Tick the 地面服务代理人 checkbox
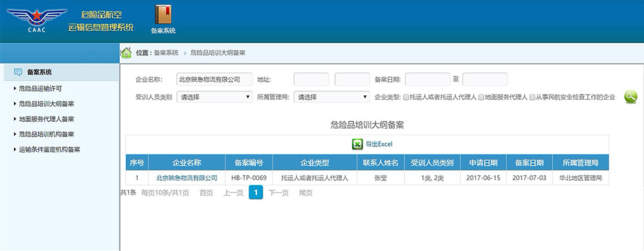Viewport: 644px width, 251px height. click(x=481, y=98)
